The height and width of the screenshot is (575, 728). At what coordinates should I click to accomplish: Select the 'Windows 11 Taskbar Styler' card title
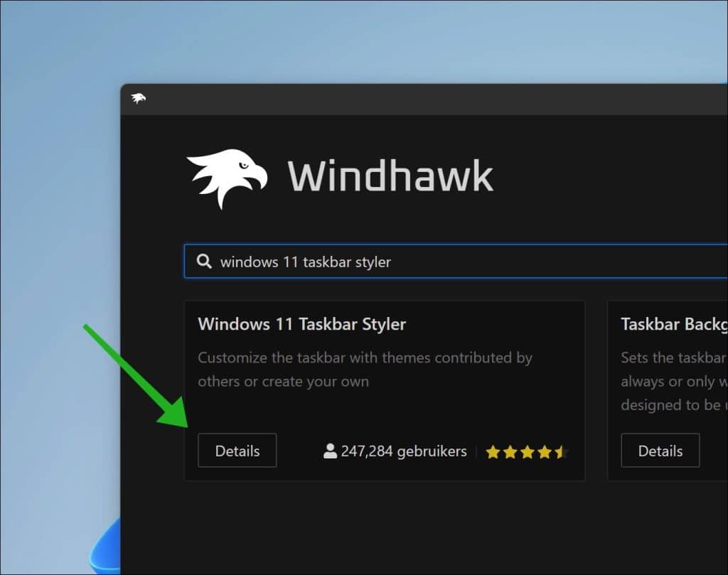[302, 324]
